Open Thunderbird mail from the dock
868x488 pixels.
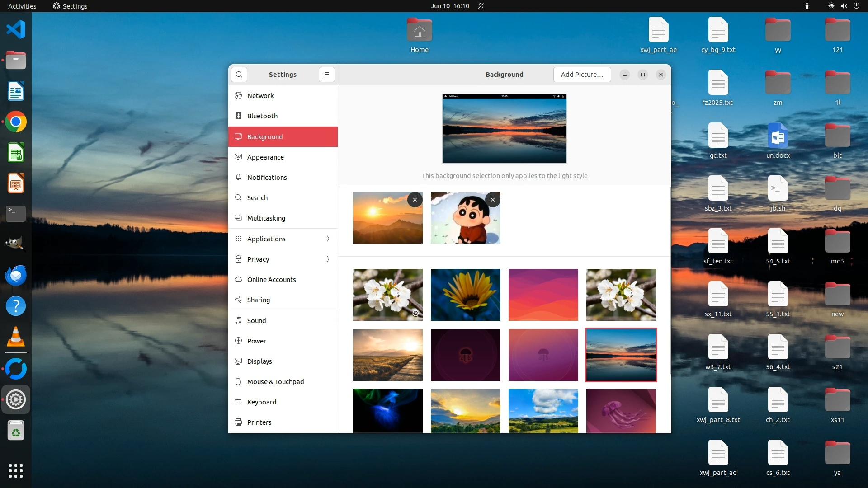click(x=16, y=275)
